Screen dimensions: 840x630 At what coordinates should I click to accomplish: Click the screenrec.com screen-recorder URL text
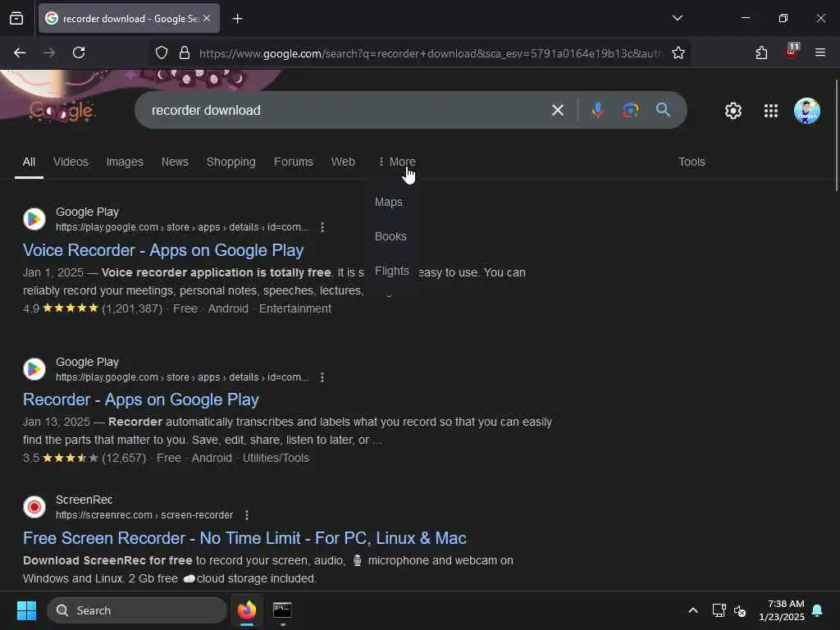144,515
